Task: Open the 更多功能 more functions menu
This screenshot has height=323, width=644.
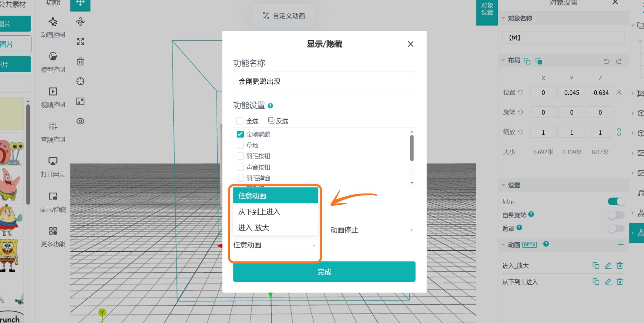Action: [53, 237]
